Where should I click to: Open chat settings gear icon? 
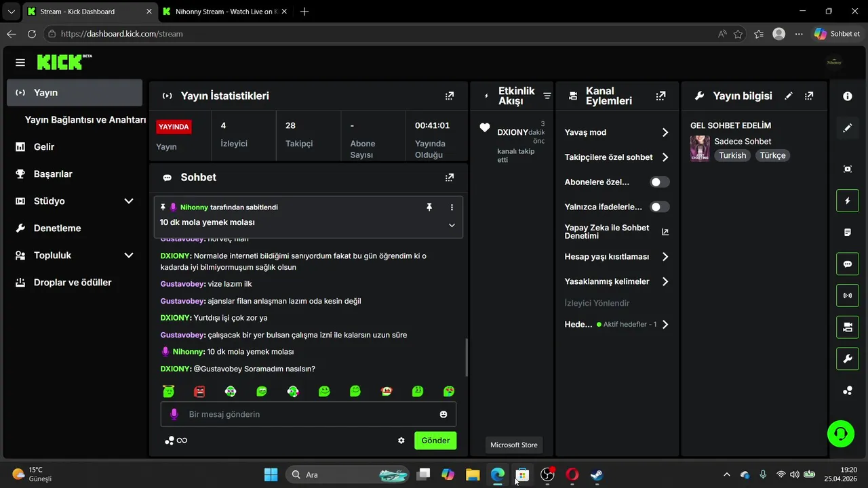(x=401, y=441)
